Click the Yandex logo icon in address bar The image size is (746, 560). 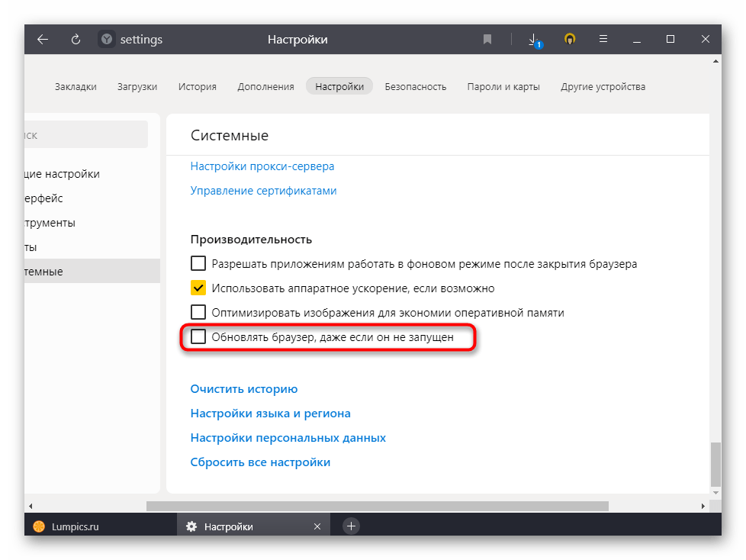(107, 40)
